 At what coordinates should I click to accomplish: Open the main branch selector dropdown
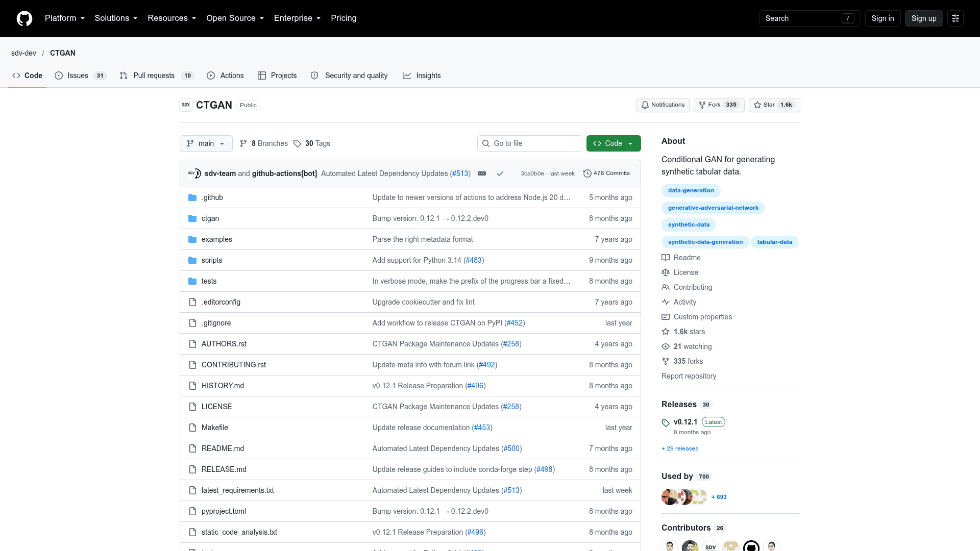(x=206, y=143)
